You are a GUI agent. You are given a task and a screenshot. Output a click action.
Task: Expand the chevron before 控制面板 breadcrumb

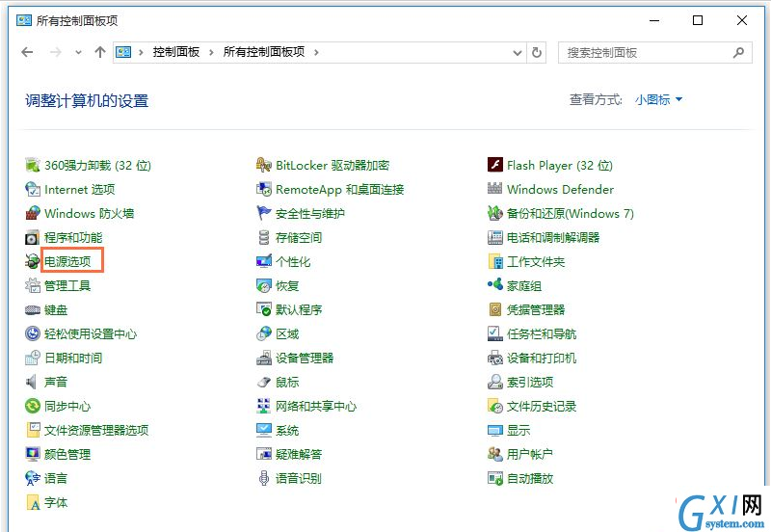(141, 52)
